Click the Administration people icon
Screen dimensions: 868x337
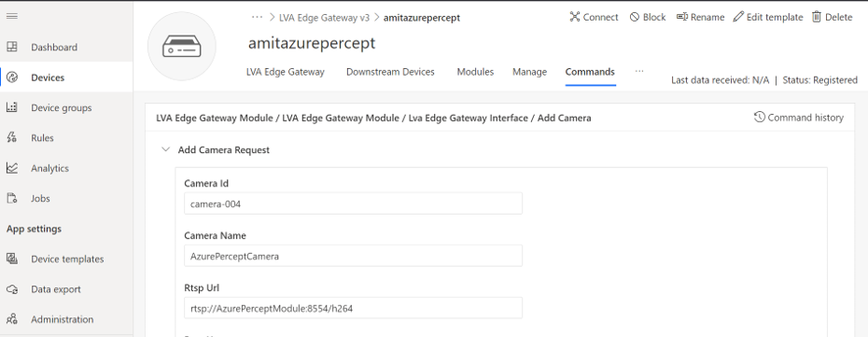coord(12,318)
